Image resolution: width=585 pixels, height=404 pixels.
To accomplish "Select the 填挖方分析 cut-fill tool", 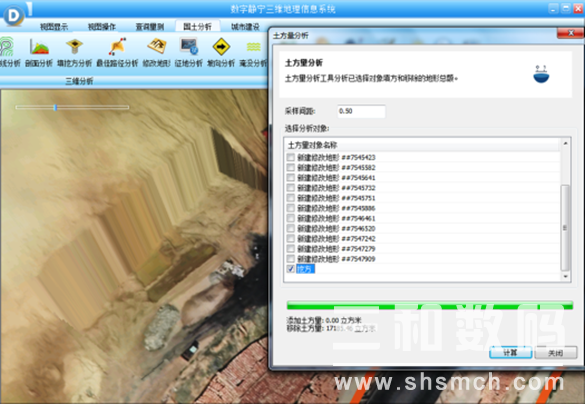I will [x=74, y=52].
